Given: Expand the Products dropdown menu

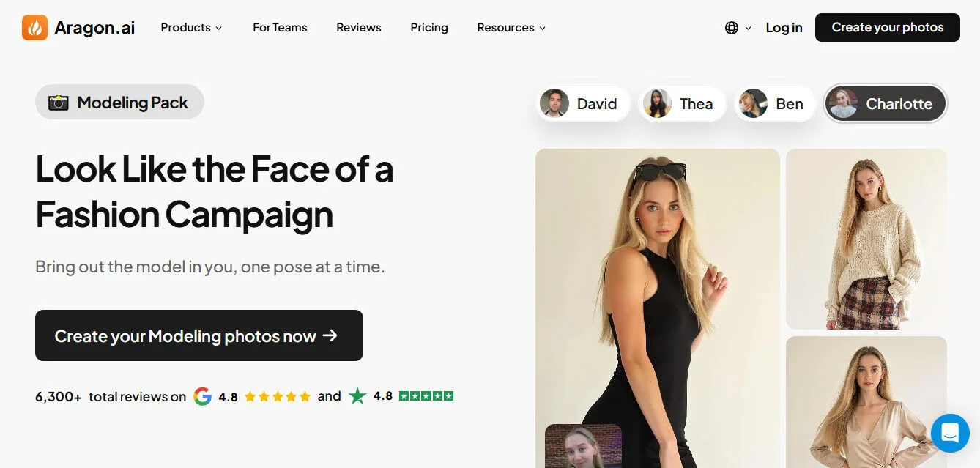Looking at the screenshot, I should (190, 27).
